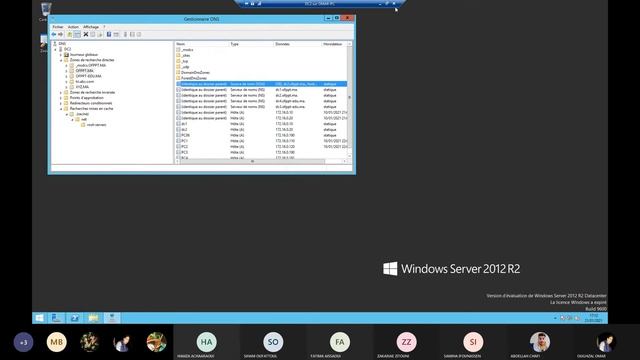Open the _msdcs folder in record list

click(185, 50)
